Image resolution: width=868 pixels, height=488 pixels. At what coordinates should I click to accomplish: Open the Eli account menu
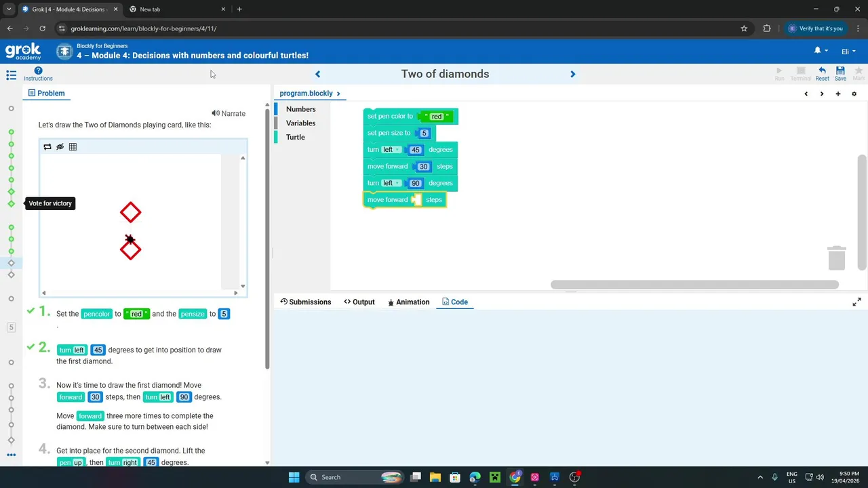point(848,52)
